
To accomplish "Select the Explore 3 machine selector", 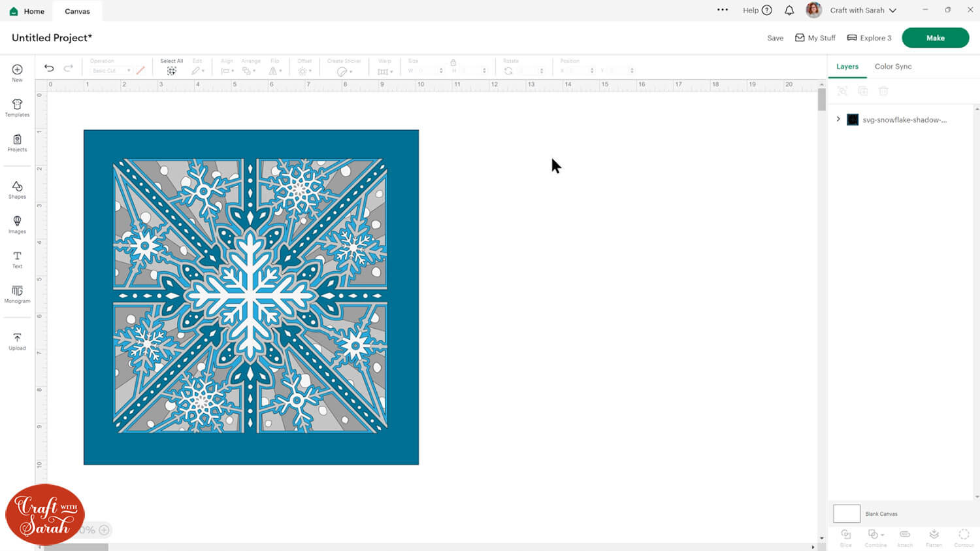I will point(869,38).
